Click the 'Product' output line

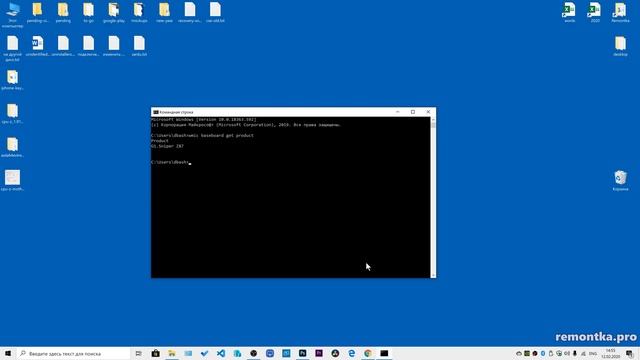pos(160,140)
